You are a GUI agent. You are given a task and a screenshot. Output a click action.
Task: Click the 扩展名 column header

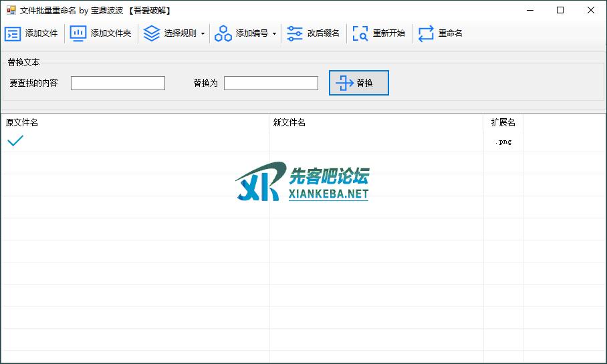click(x=503, y=123)
